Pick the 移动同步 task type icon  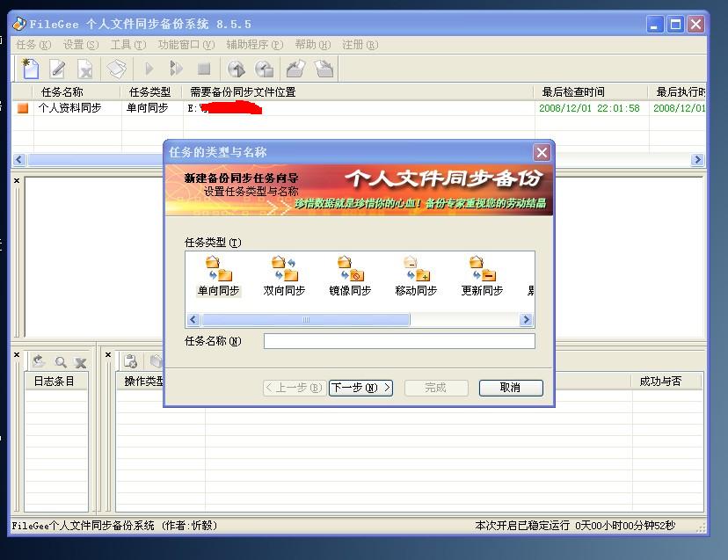click(418, 277)
